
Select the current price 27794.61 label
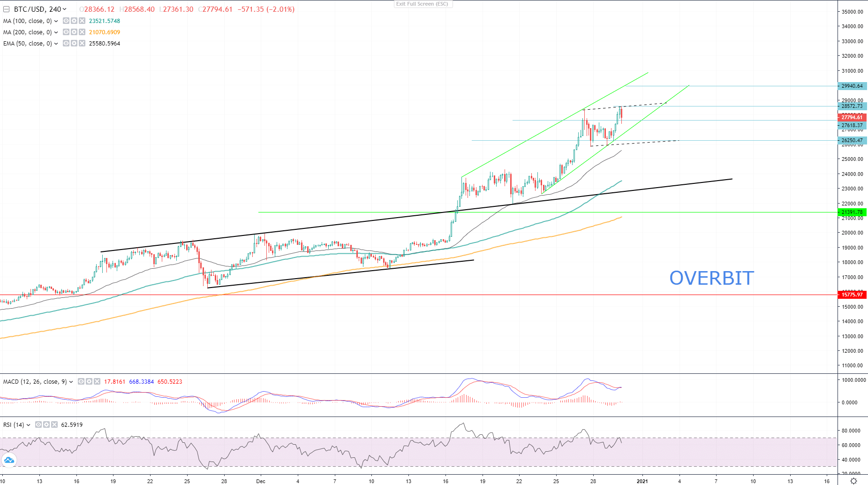852,117
